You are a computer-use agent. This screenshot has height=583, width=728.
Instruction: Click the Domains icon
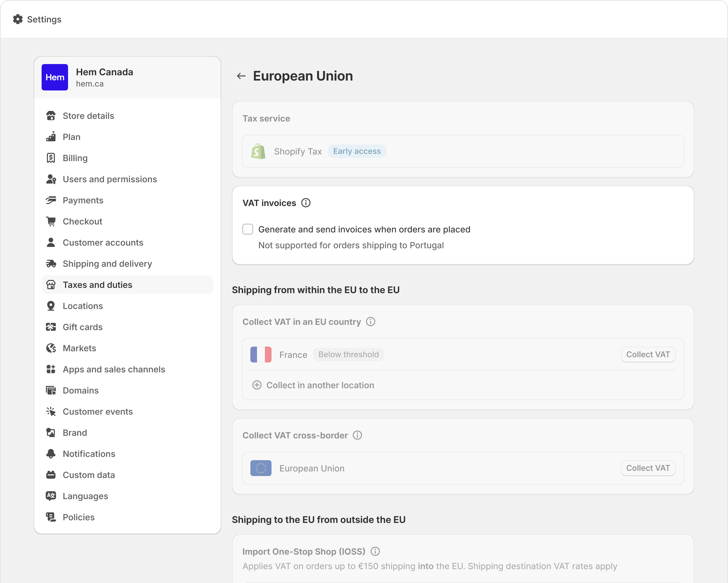tap(51, 390)
